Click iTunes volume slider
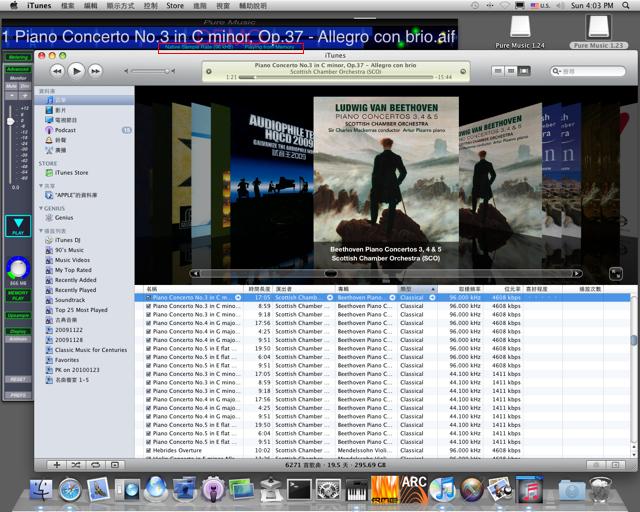640x512 pixels. (150, 71)
